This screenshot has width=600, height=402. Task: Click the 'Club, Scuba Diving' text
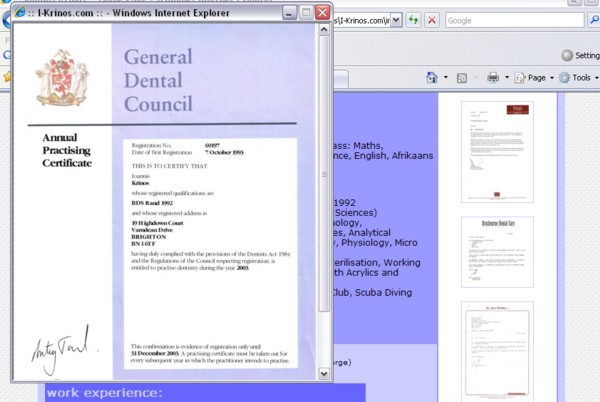pos(371,293)
